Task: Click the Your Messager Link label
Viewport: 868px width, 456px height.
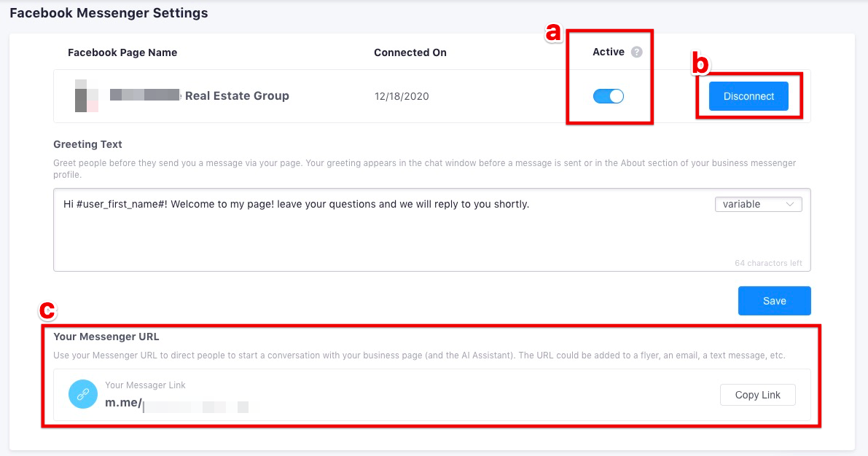Action: [x=146, y=385]
